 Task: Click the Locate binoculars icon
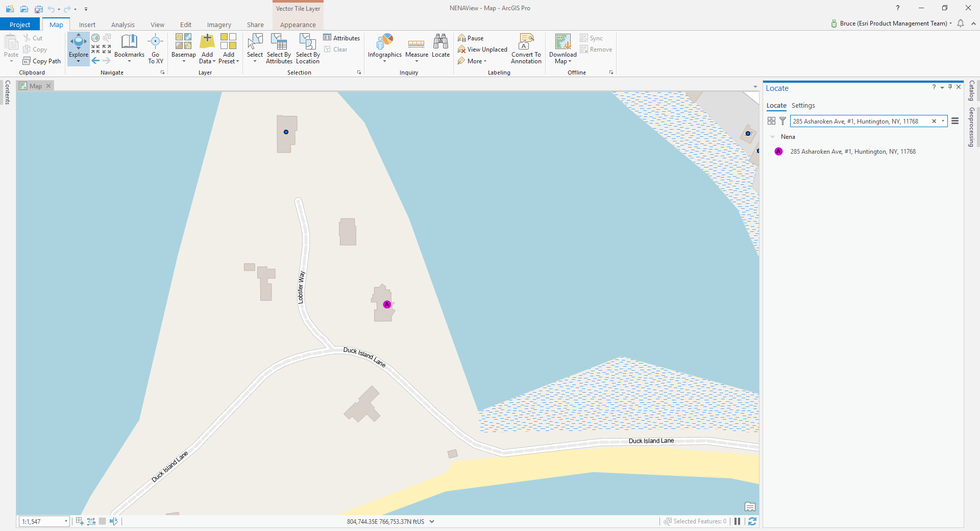click(x=440, y=41)
